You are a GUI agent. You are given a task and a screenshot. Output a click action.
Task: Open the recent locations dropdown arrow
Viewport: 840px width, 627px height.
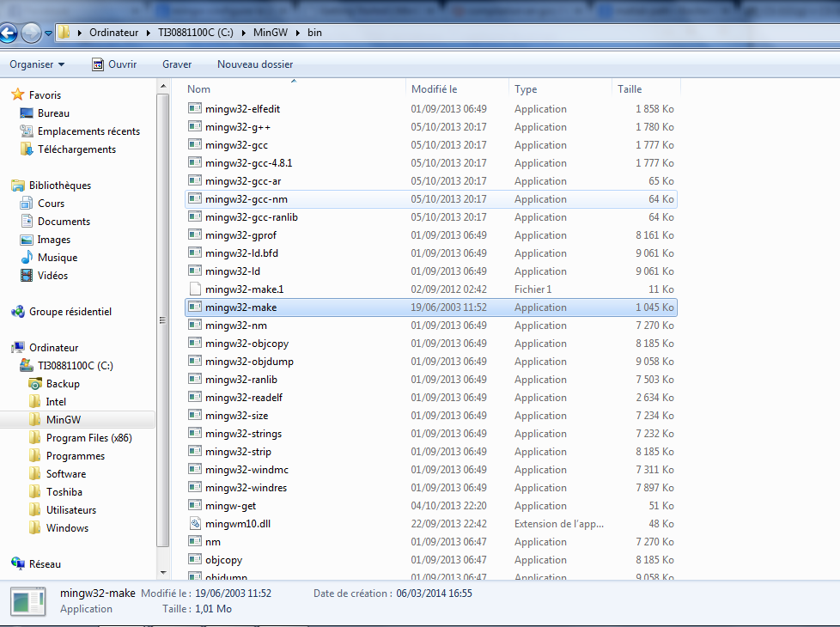click(x=48, y=33)
